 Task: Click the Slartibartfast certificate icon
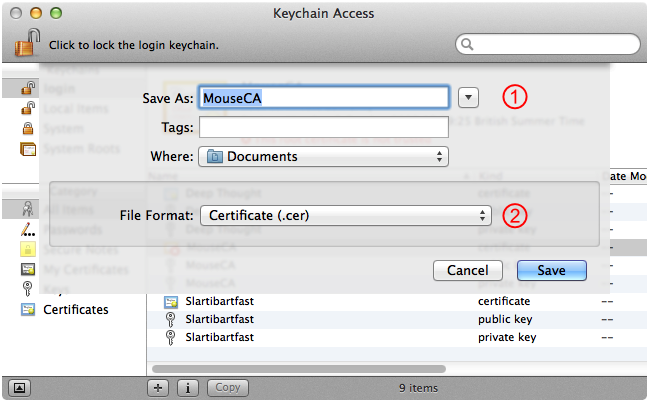click(171, 301)
